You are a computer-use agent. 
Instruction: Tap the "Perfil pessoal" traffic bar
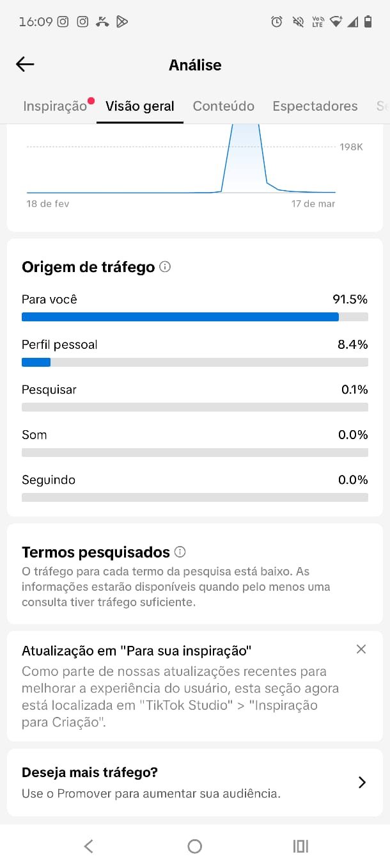(194, 362)
